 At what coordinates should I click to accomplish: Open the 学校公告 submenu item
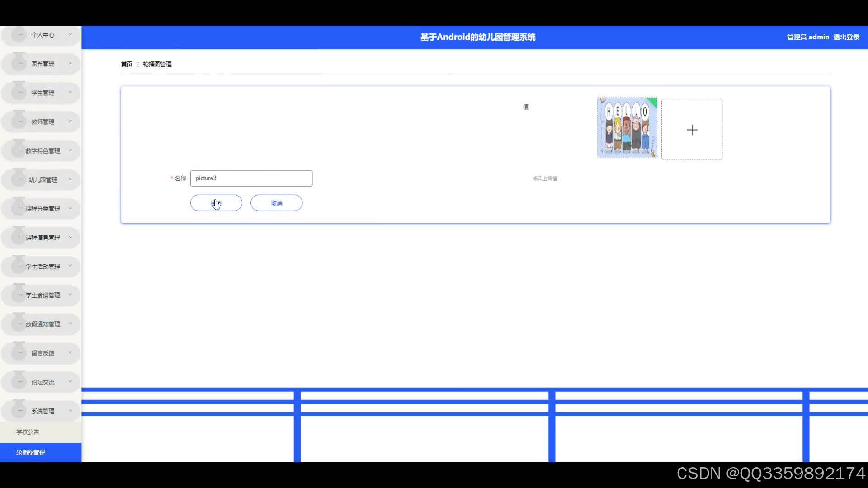point(41,432)
